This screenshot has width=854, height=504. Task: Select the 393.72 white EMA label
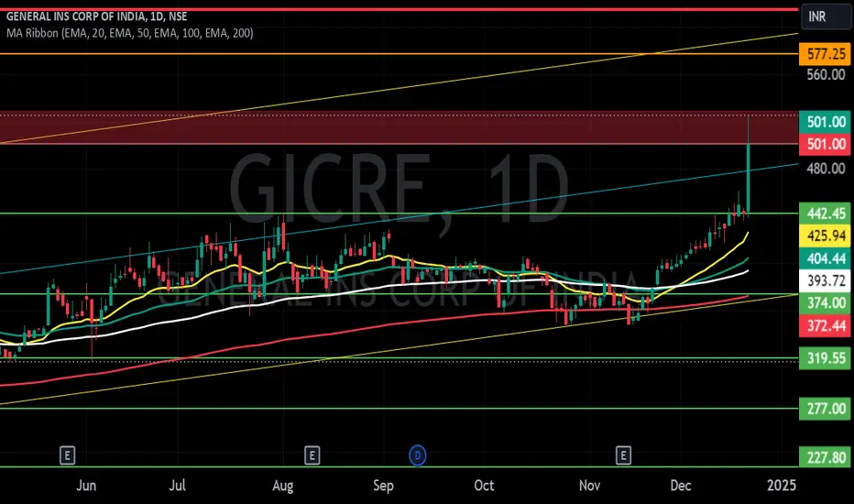[825, 280]
